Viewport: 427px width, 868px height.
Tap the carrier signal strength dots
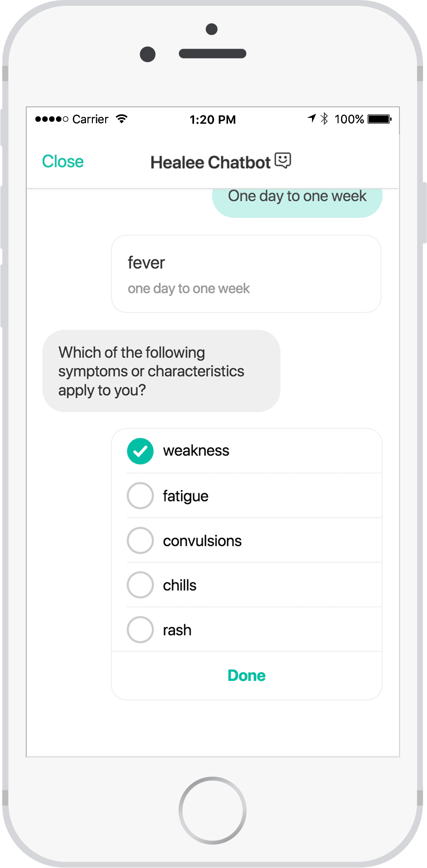click(x=52, y=119)
